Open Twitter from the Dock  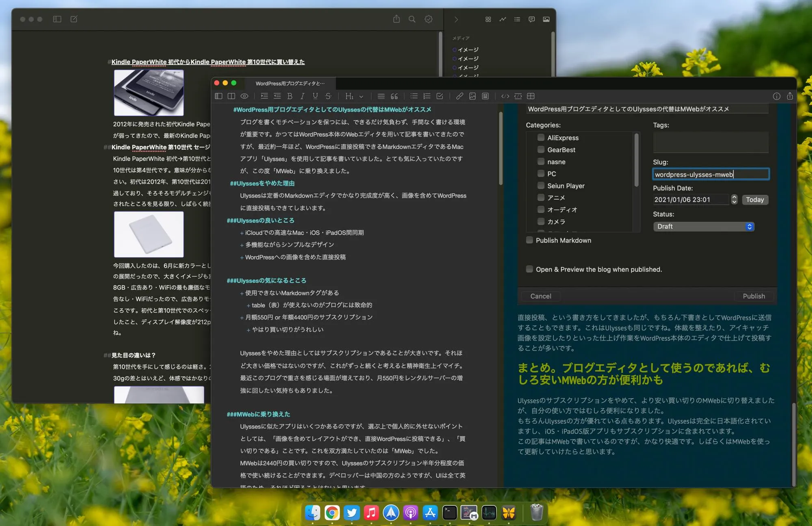tap(352, 513)
